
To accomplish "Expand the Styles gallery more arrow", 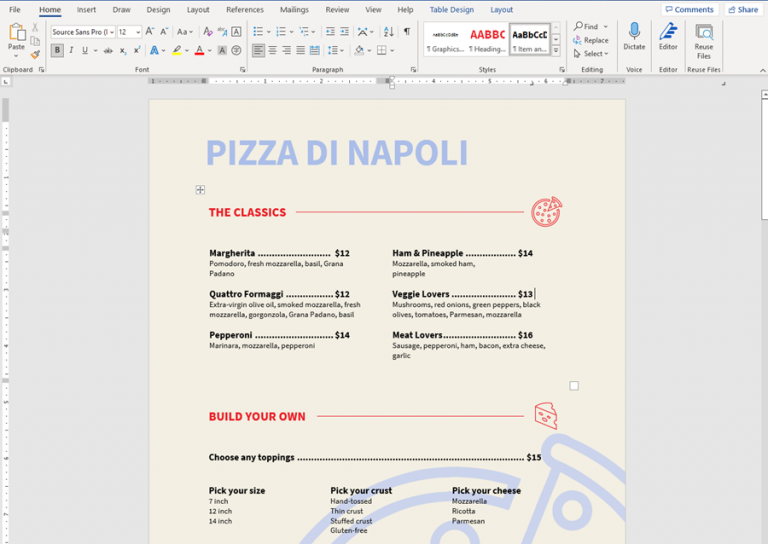I will click(560, 55).
